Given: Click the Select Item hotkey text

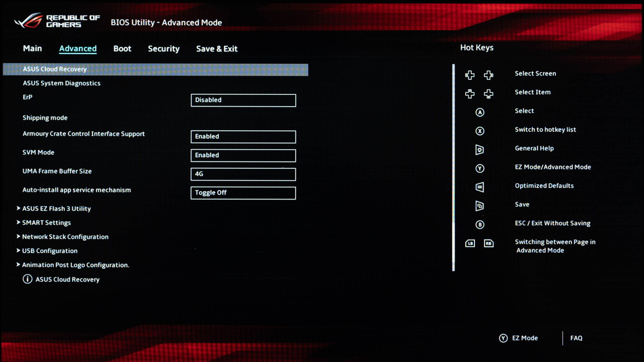Looking at the screenshot, I should [532, 92].
